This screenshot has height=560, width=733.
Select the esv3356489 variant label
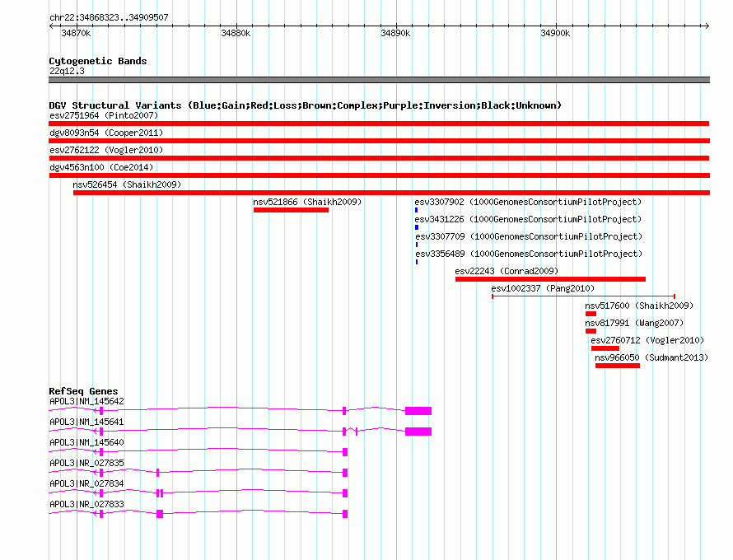[x=527, y=254]
